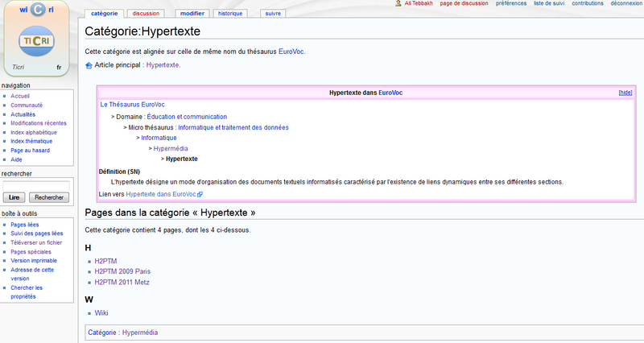This screenshot has height=343, width=644.
Task: Click the wi C ri header logo
Action: click(37, 9)
